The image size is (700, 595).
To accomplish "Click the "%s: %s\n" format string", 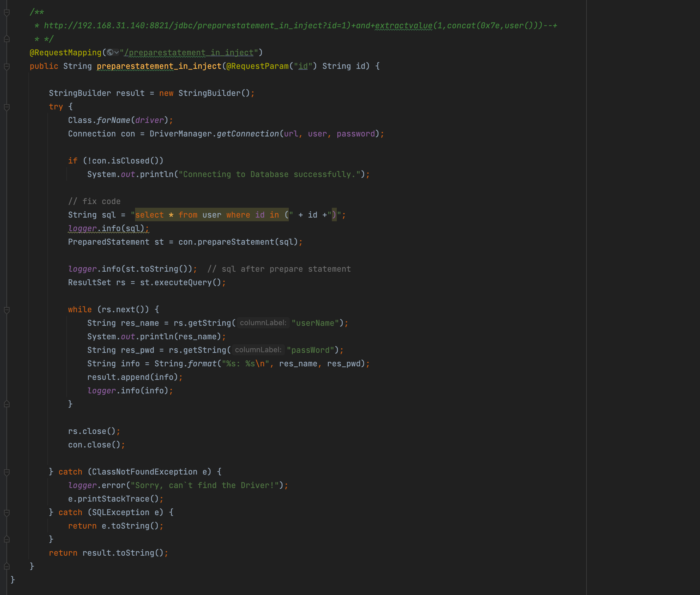I will (x=245, y=364).
